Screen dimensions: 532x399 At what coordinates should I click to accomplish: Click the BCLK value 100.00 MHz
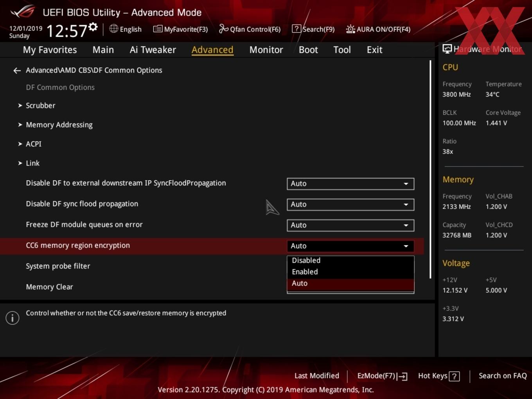tap(459, 123)
